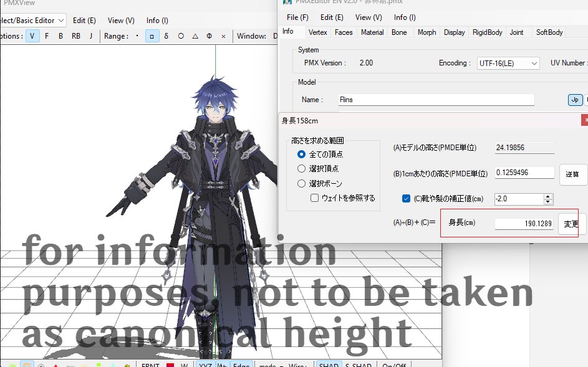588x367 pixels.
Task: Choose the Φ range mode
Action: [x=210, y=36]
